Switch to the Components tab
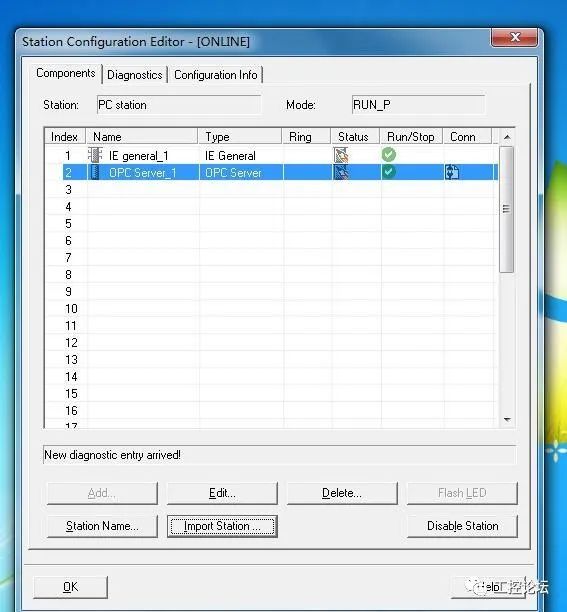Viewport: 567px width, 612px height. pos(66,73)
